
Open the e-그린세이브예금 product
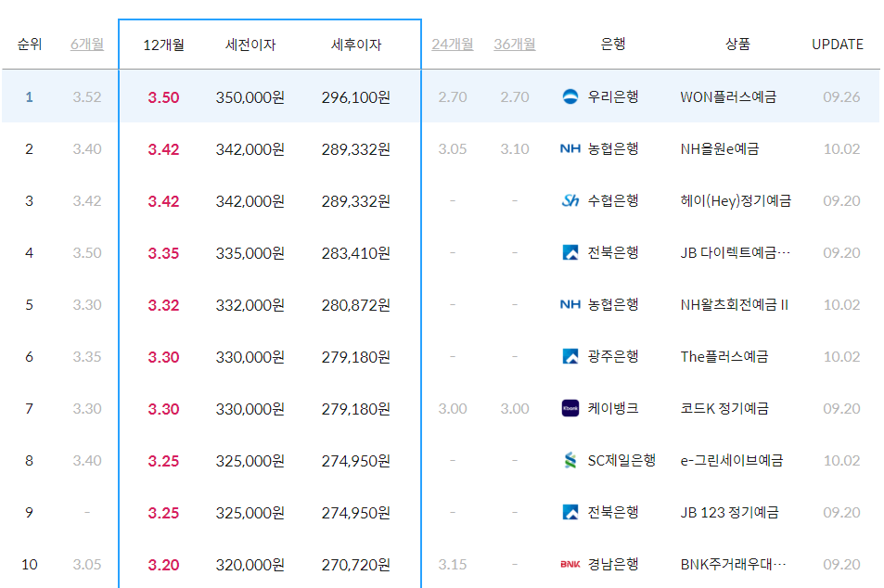pyautogui.click(x=731, y=460)
